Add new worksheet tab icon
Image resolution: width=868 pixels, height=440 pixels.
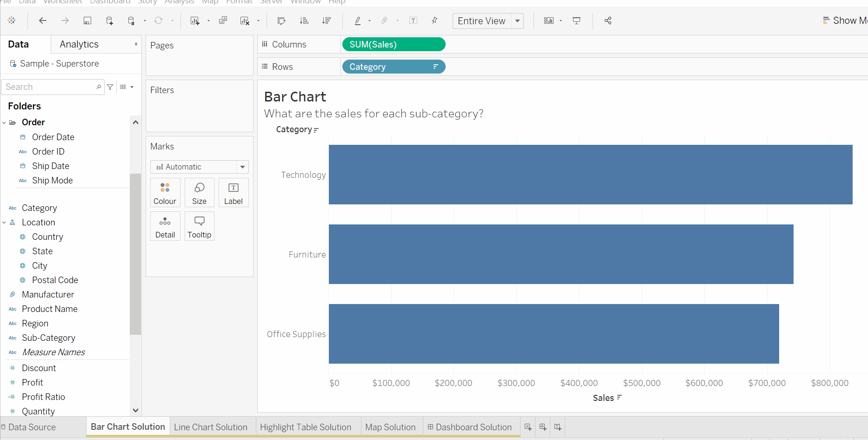528,427
